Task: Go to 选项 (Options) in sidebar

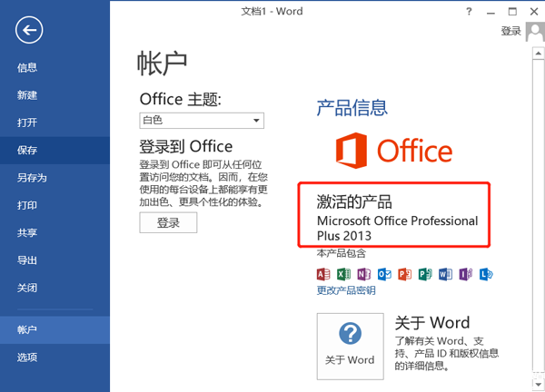Action: (27, 358)
